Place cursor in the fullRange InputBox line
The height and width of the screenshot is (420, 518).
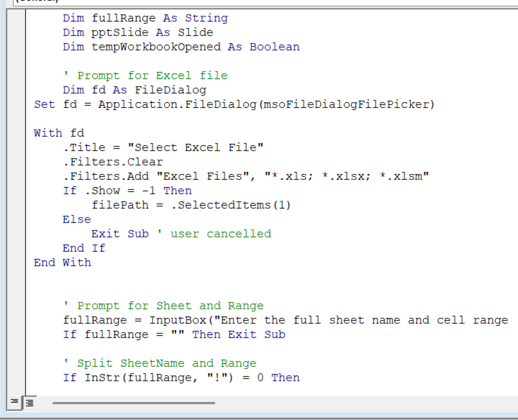202,320
